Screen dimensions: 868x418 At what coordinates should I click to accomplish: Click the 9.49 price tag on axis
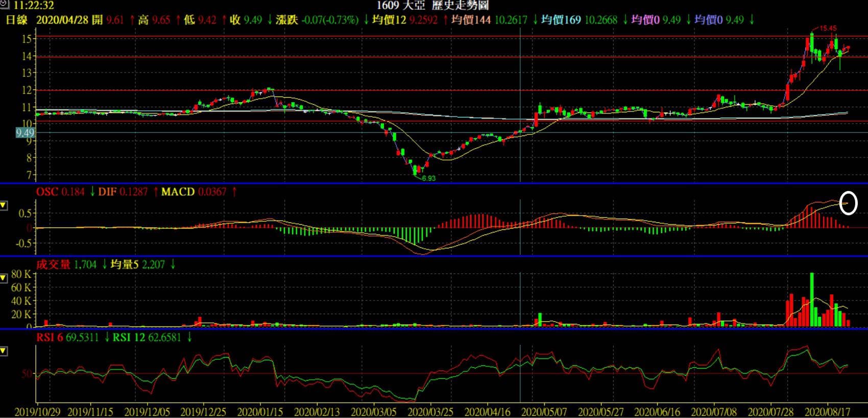(x=25, y=133)
